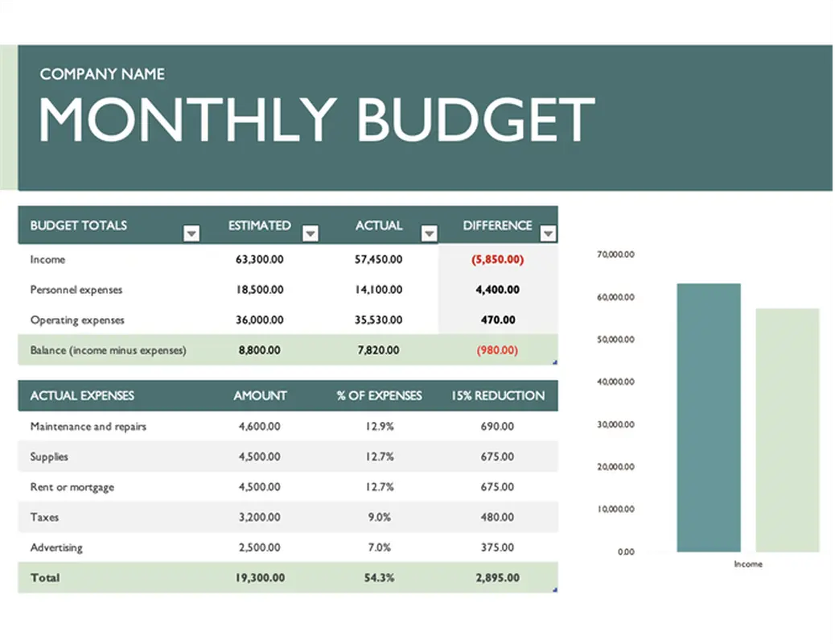Viewport: 835px width, 644px height.
Task: Click the Advertising reduction 375.00
Action: 497,547
